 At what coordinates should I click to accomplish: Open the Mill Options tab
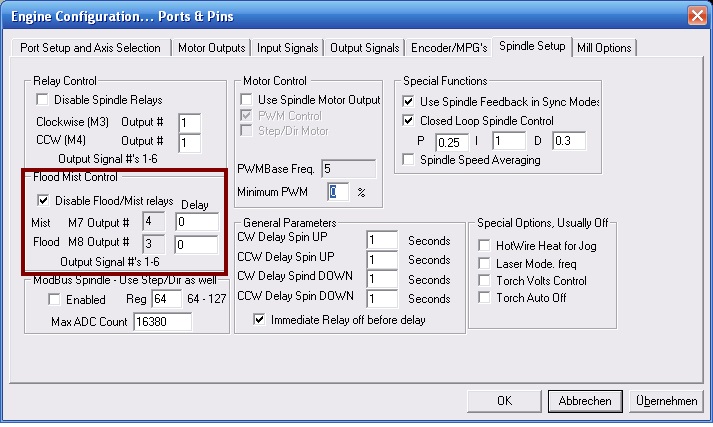click(604, 47)
